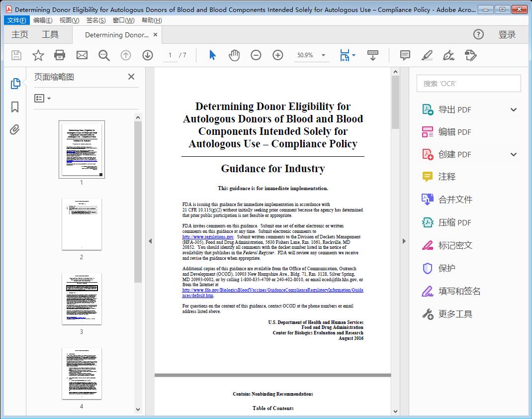Select the Highlight text tool
The width and height of the screenshot is (532, 419).
coord(427,55)
